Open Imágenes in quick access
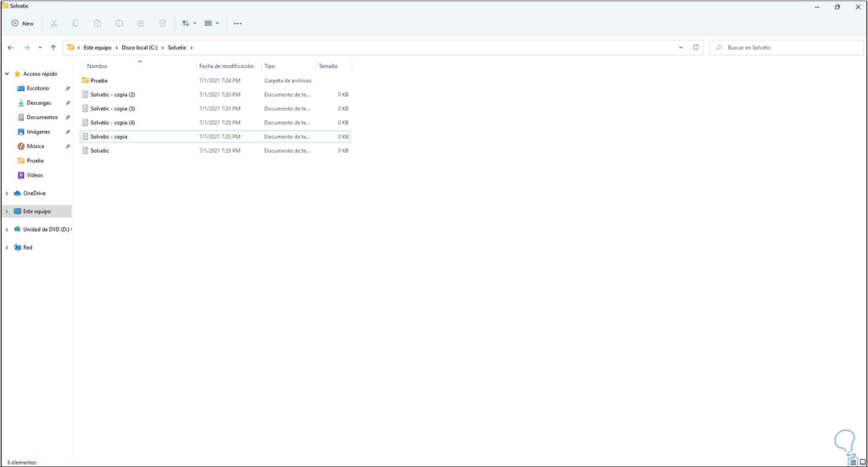 (38, 132)
